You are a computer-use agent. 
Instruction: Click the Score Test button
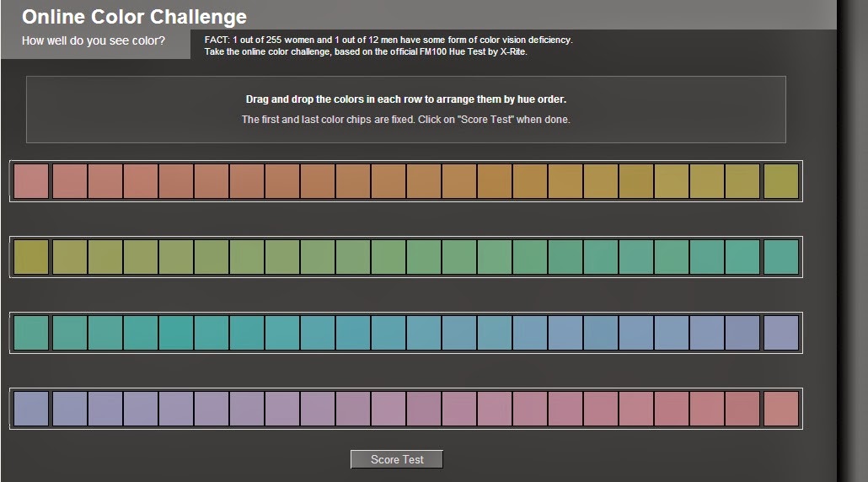coord(397,459)
